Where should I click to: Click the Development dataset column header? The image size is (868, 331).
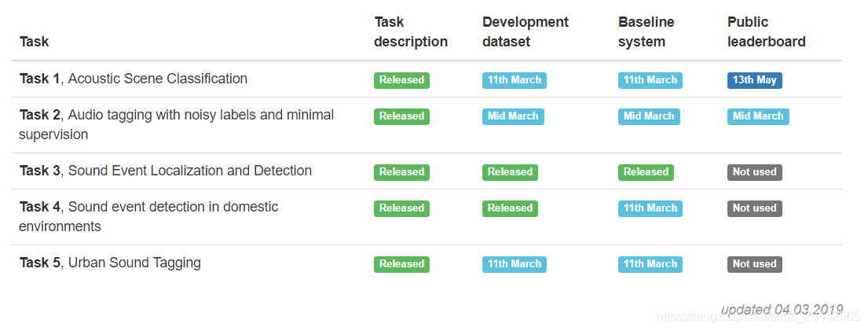[525, 31]
